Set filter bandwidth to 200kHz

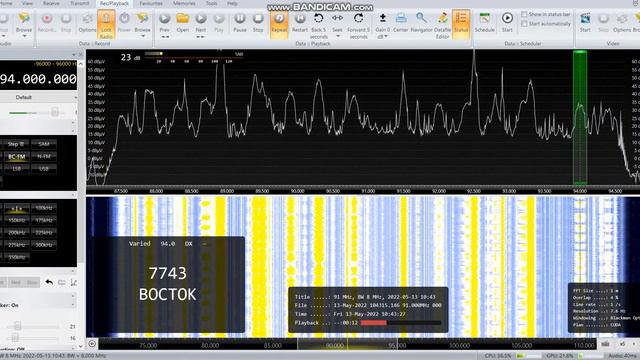point(17,233)
